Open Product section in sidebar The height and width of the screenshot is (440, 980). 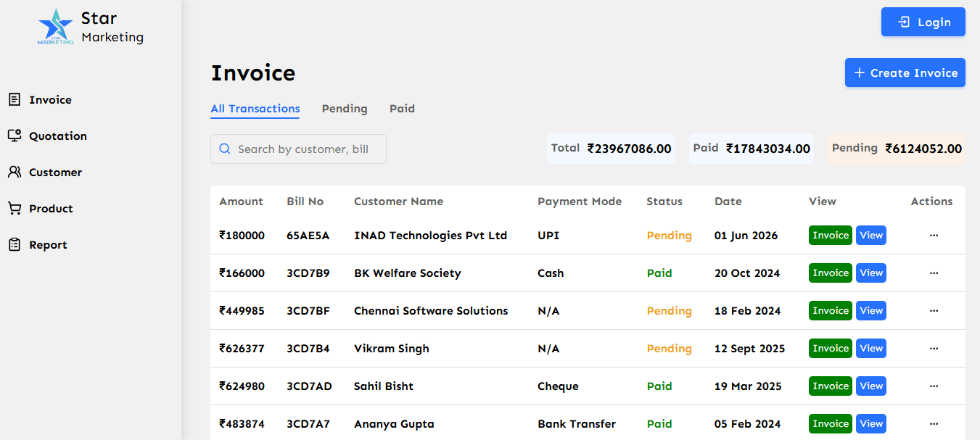pyautogui.click(x=41, y=209)
